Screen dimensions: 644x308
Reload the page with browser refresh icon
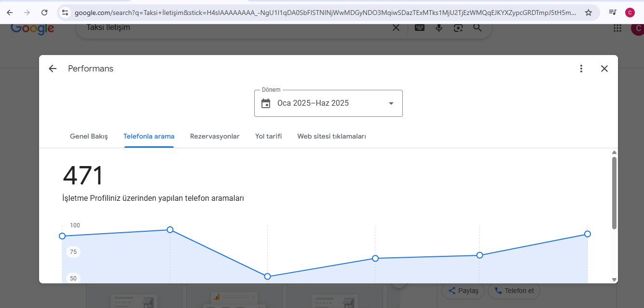tap(44, 13)
